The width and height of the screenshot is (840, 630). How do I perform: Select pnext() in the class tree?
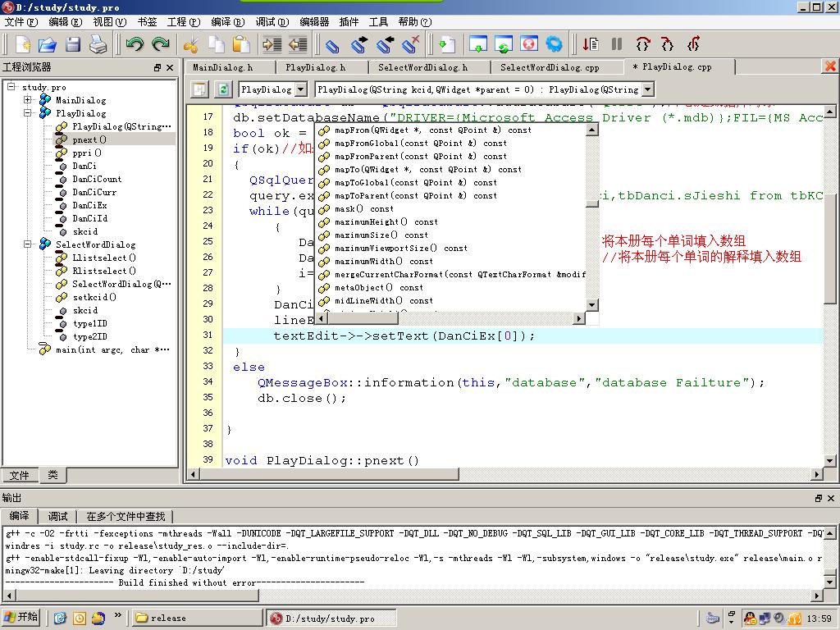click(x=89, y=139)
